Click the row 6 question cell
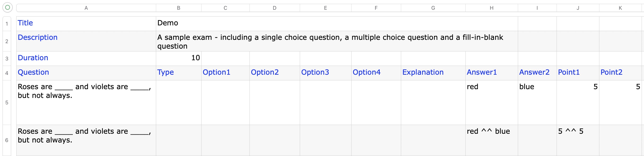 pos(86,140)
